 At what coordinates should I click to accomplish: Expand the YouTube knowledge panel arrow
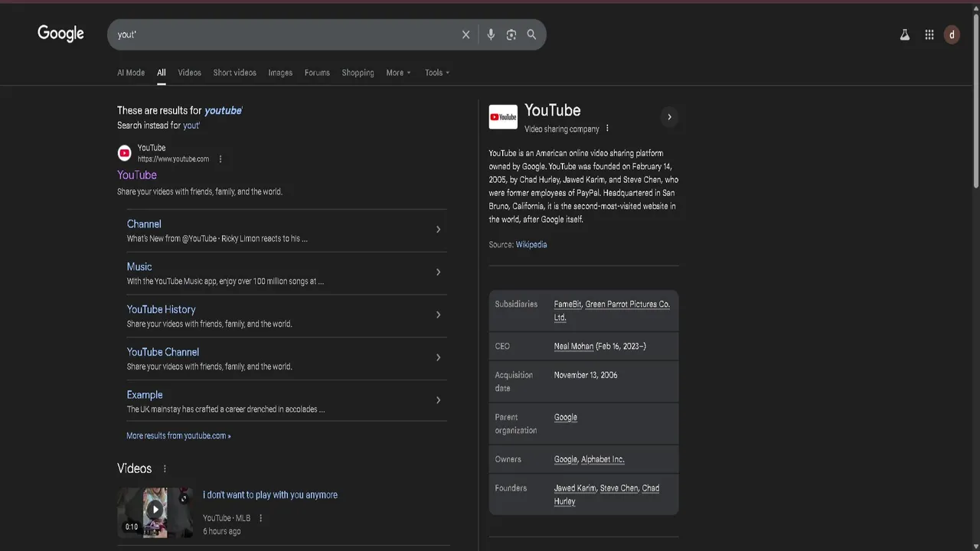click(669, 117)
